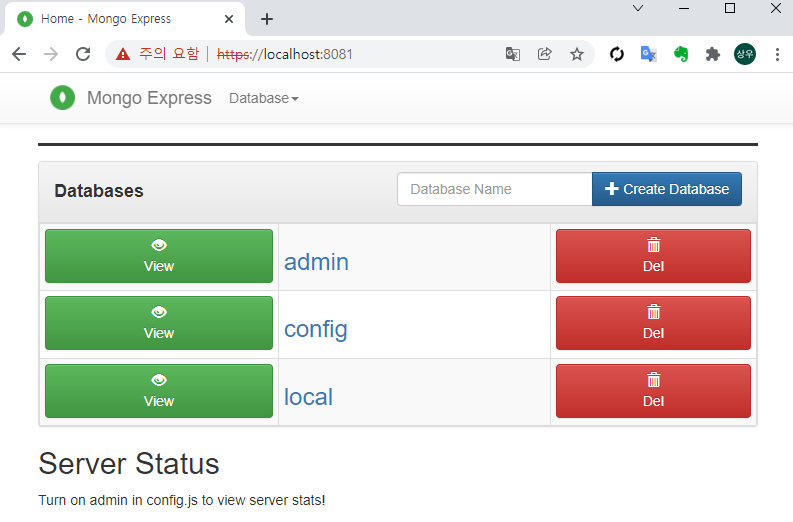Click the Mongo Express leaf logo

click(x=63, y=98)
